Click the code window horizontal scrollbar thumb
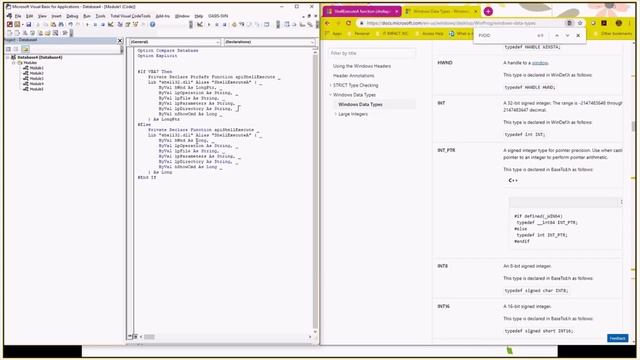The width and height of the screenshot is (640, 360). click(149, 337)
